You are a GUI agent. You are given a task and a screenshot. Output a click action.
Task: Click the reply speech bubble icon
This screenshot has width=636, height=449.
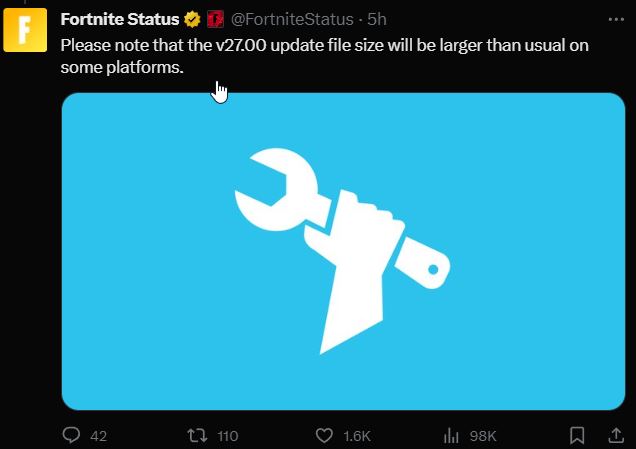[x=71, y=435]
